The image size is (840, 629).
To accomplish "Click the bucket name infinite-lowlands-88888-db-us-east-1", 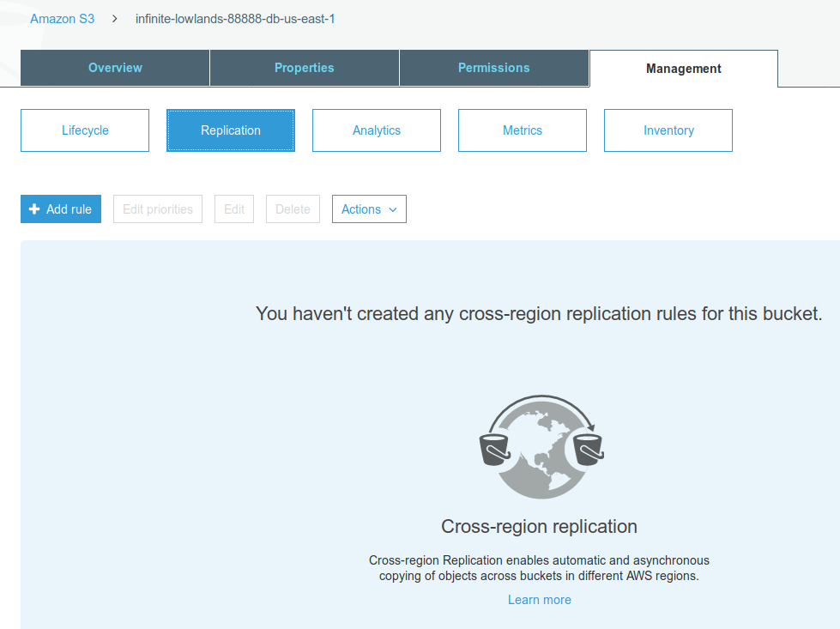I will (x=235, y=19).
